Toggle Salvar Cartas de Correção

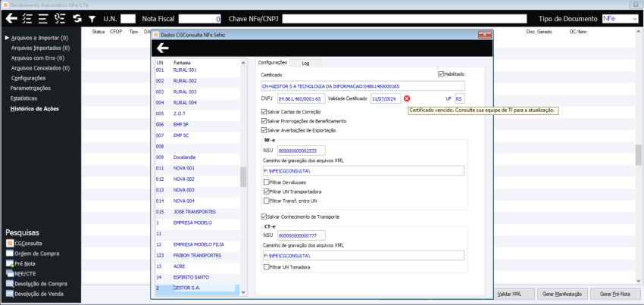pyautogui.click(x=264, y=112)
